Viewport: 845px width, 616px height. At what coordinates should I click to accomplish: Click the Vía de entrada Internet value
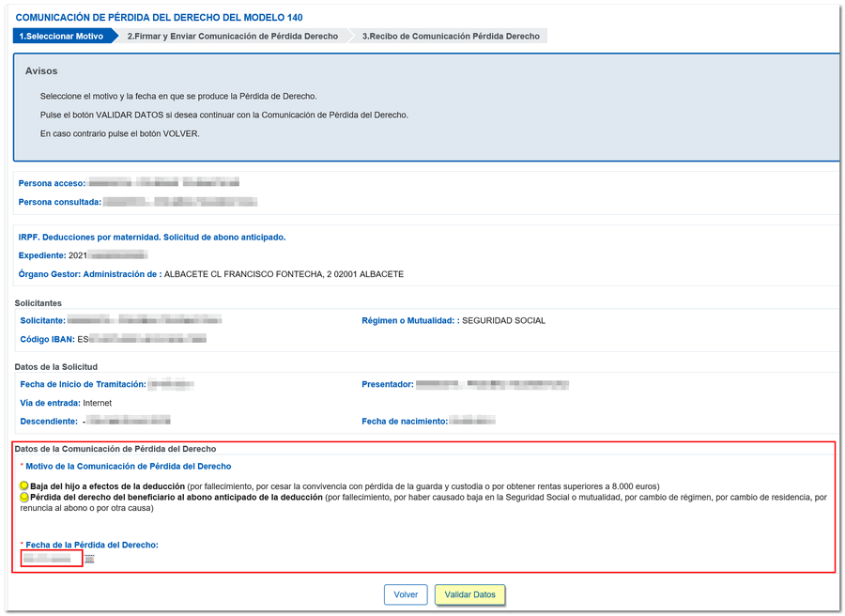tap(97, 403)
